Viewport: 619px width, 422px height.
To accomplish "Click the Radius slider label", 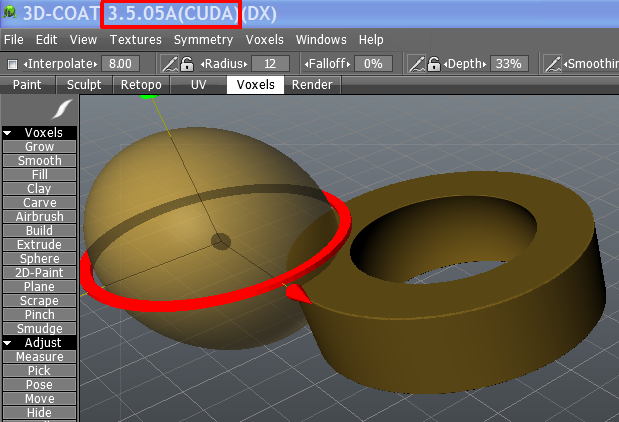I will click(224, 64).
